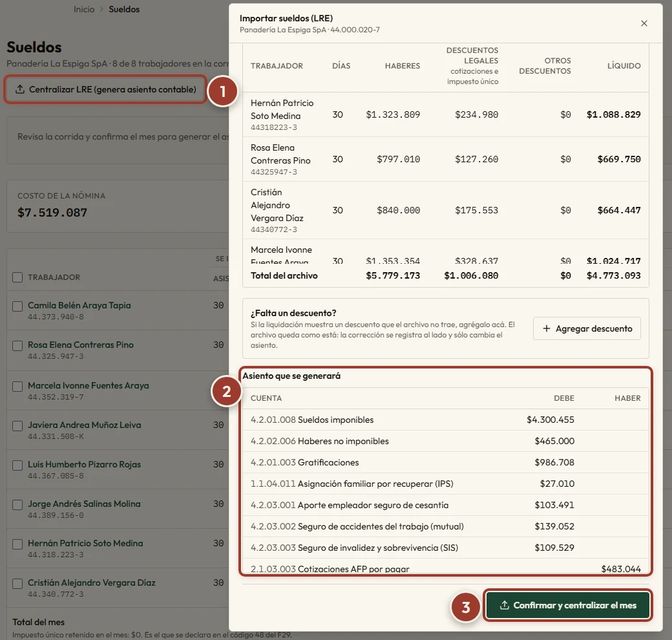Click Hernán Patricio Soto Medina's líquido $1.088.829
The width and height of the screenshot is (672, 640).
coord(613,114)
